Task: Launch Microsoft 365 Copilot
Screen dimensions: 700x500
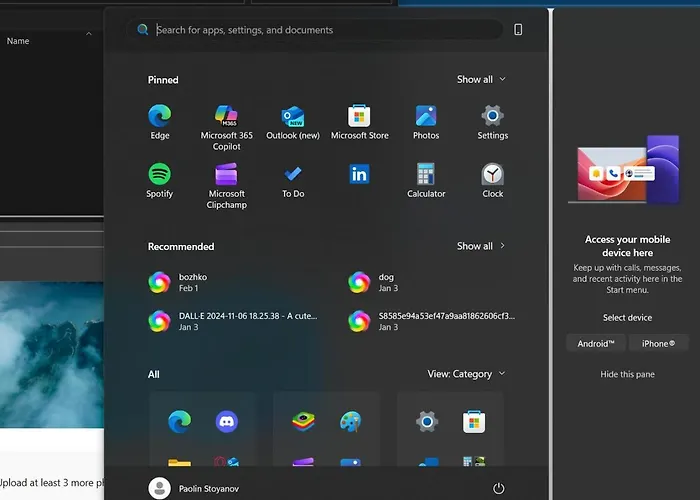Action: pyautogui.click(x=226, y=117)
